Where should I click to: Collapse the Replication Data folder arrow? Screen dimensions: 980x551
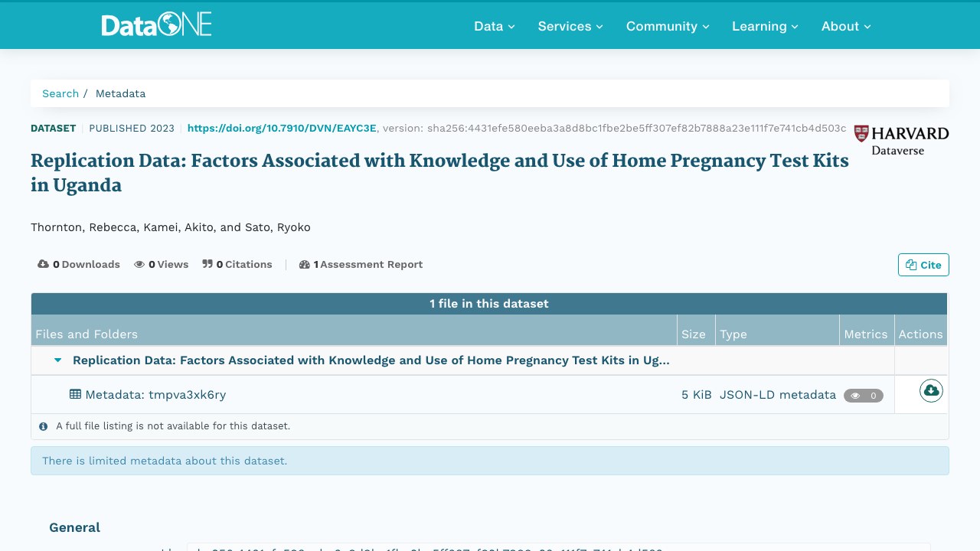pos(57,360)
